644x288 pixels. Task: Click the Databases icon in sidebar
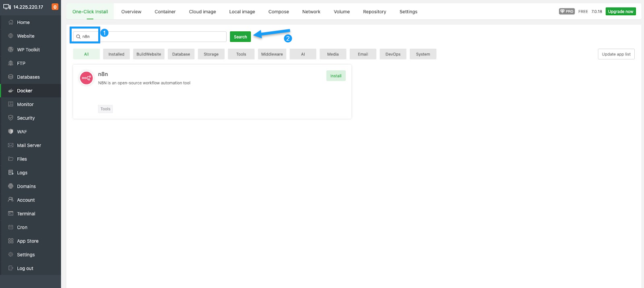(x=11, y=77)
